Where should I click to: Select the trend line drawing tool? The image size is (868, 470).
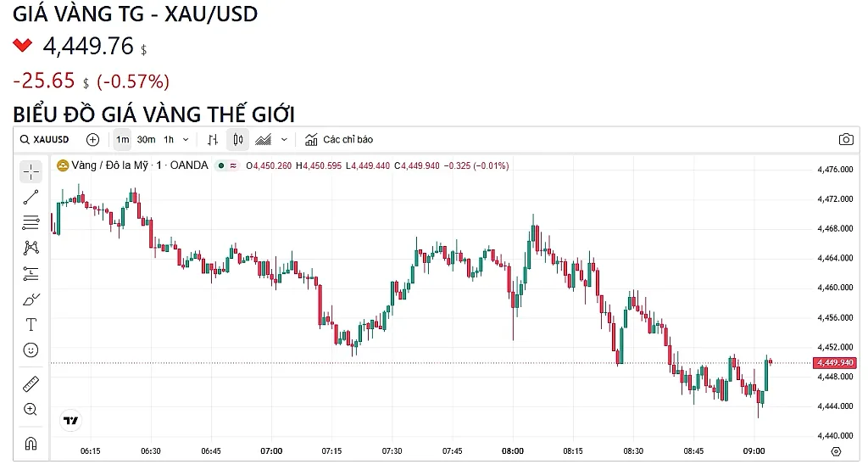tap(31, 198)
